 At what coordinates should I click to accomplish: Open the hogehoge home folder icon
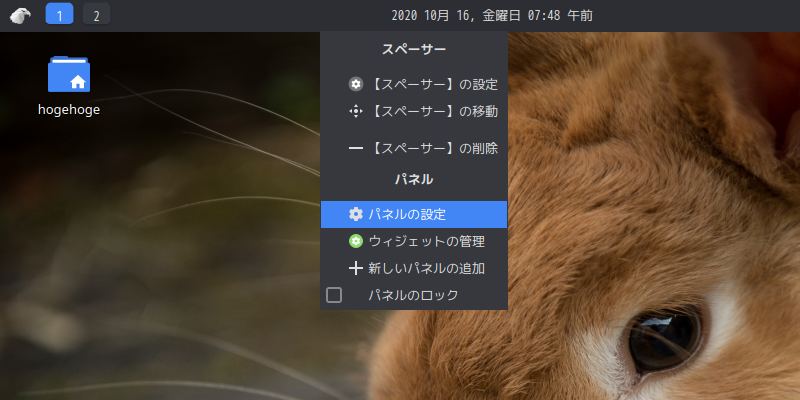tap(69, 74)
